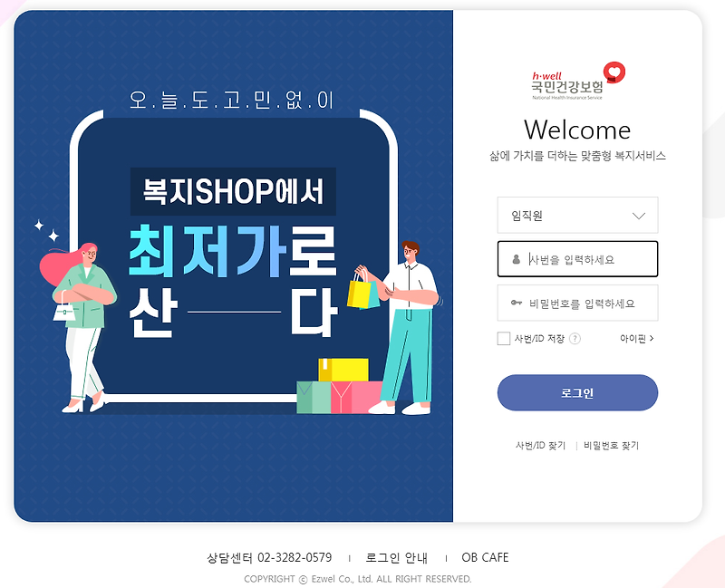Viewport: 725px width, 588px height.
Task: Open 로그인 안내 in footer
Action: point(396,558)
